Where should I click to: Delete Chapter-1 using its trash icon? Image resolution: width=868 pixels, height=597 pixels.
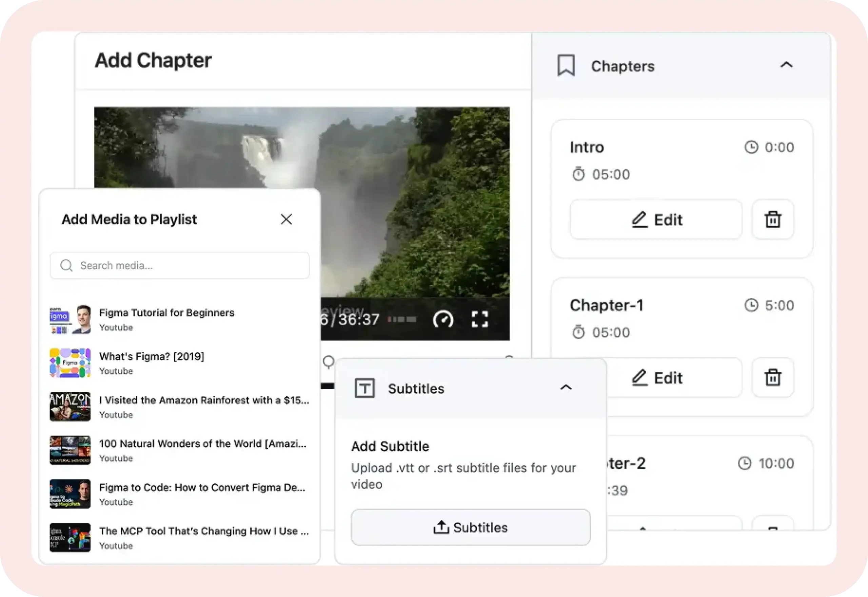[773, 378]
